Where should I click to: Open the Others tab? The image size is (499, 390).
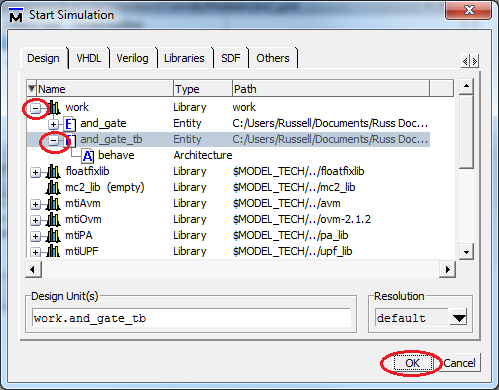(273, 58)
